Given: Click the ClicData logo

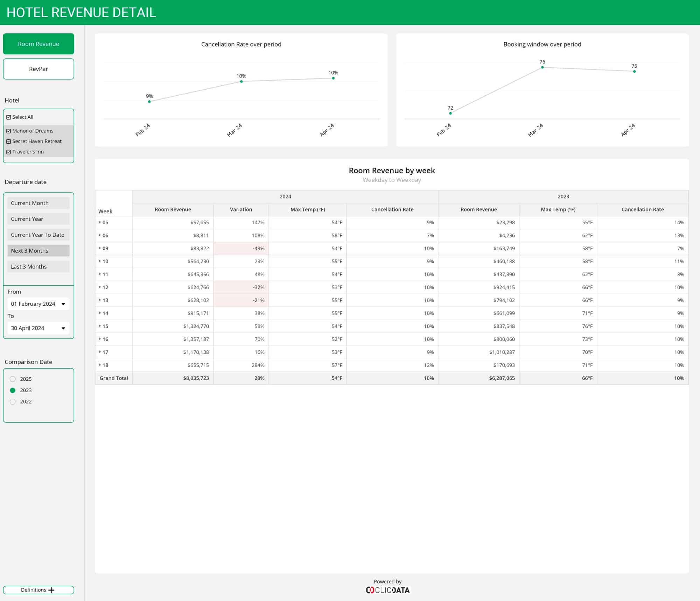Looking at the screenshot, I should tap(387, 590).
